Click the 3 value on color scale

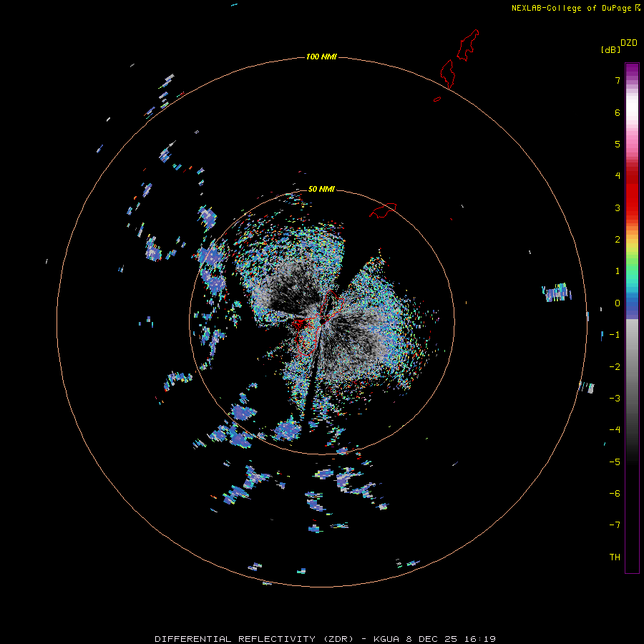[x=618, y=208]
